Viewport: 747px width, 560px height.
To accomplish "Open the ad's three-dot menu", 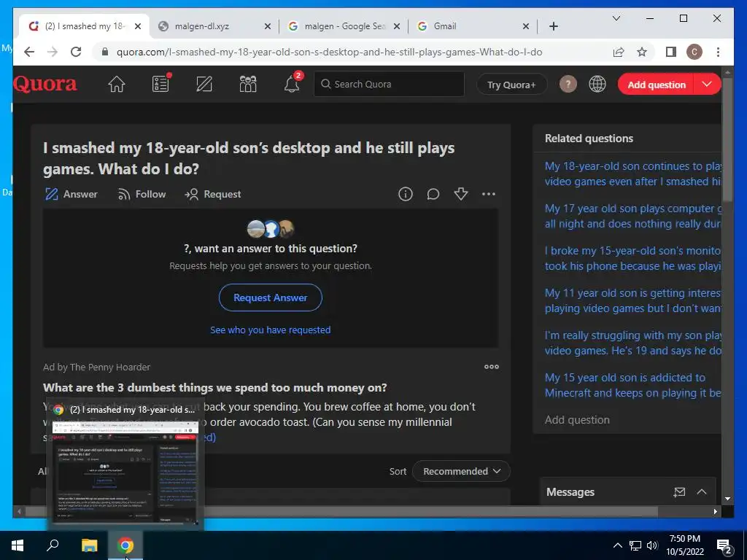I will pyautogui.click(x=491, y=366).
